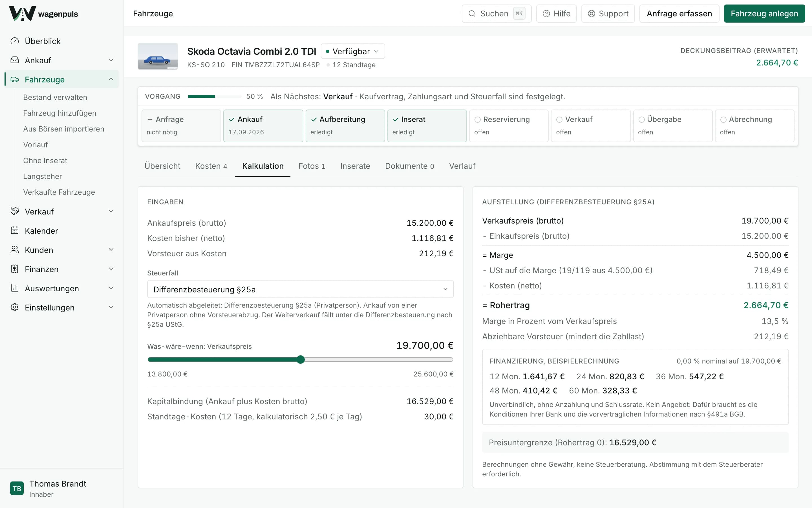Switch to the Kosten tab
812x508 pixels.
pos(211,166)
